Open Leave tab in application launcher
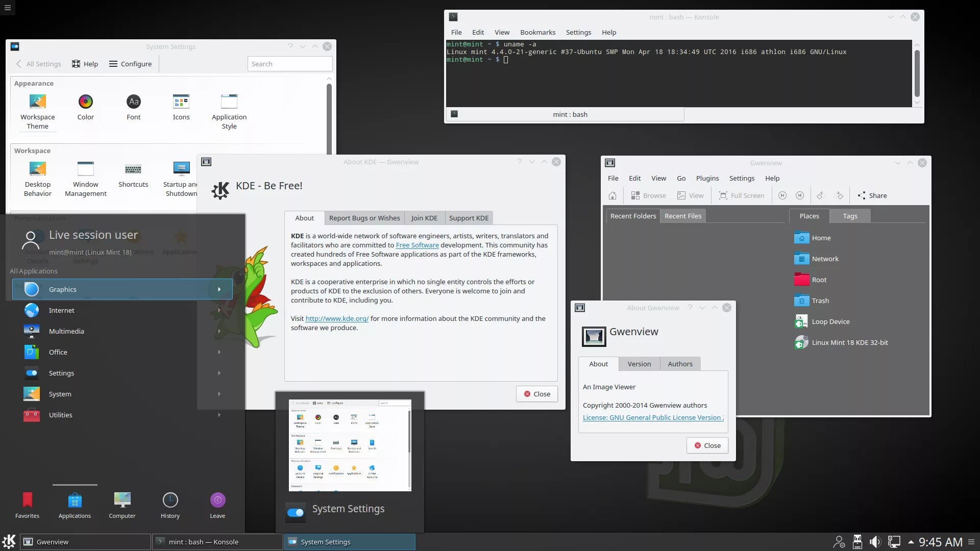The height and width of the screenshot is (551, 980). (217, 505)
